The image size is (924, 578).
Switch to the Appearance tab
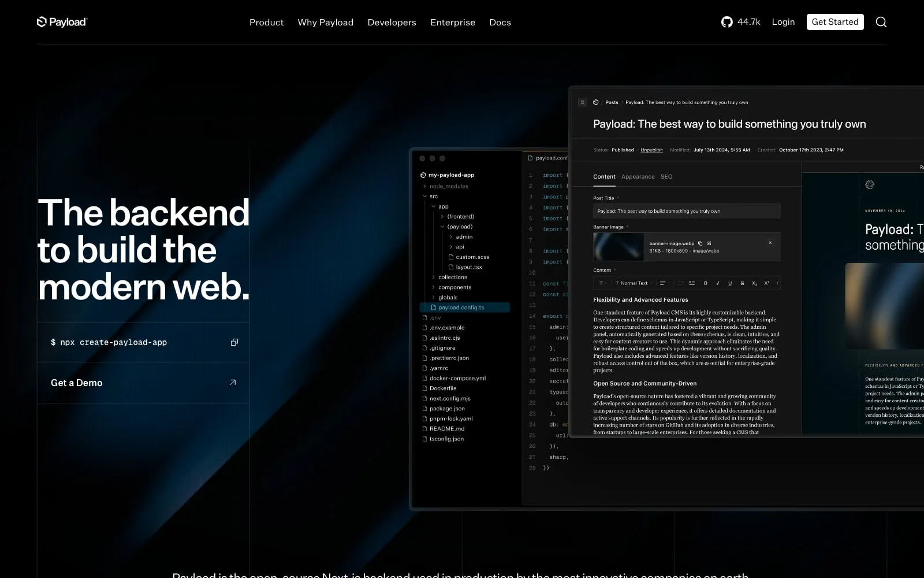(x=638, y=177)
